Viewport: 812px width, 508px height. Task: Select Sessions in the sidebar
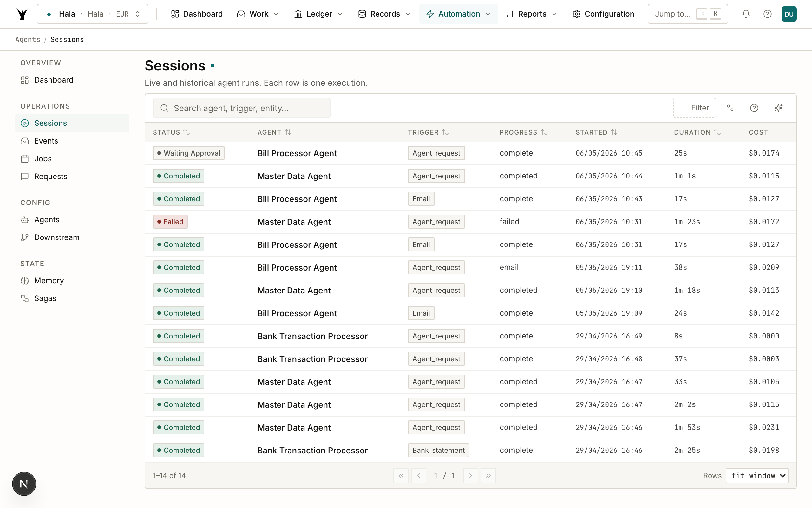click(72, 123)
